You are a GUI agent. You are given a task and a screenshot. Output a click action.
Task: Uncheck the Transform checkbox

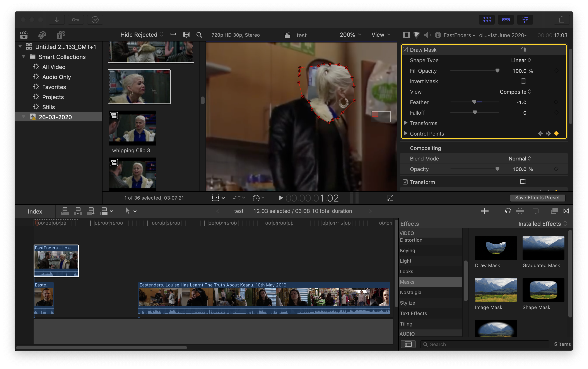click(x=405, y=182)
